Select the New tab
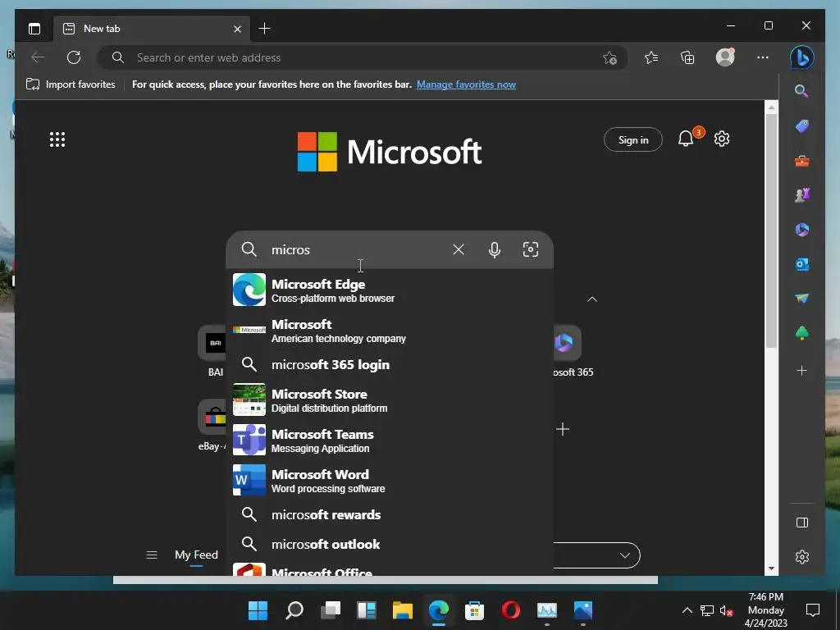The image size is (840, 630). (x=152, y=29)
